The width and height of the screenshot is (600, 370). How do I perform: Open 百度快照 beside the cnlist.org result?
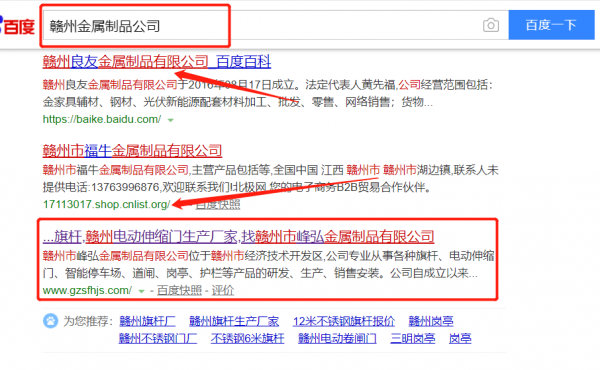point(218,205)
